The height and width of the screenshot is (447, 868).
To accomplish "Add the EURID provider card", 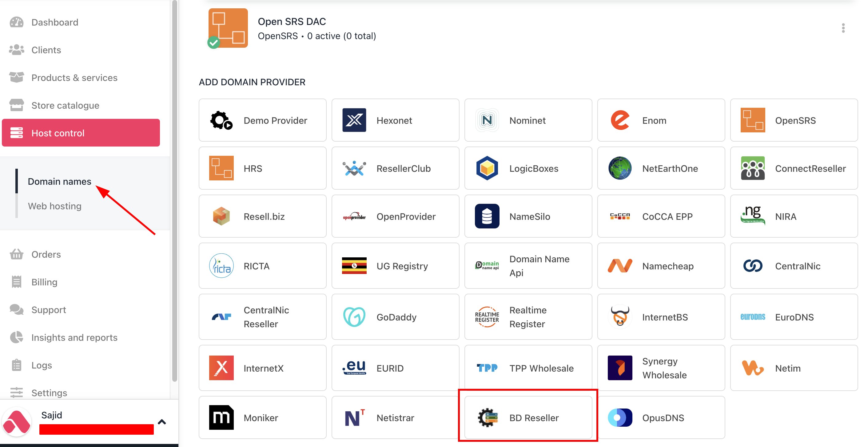I will click(395, 368).
